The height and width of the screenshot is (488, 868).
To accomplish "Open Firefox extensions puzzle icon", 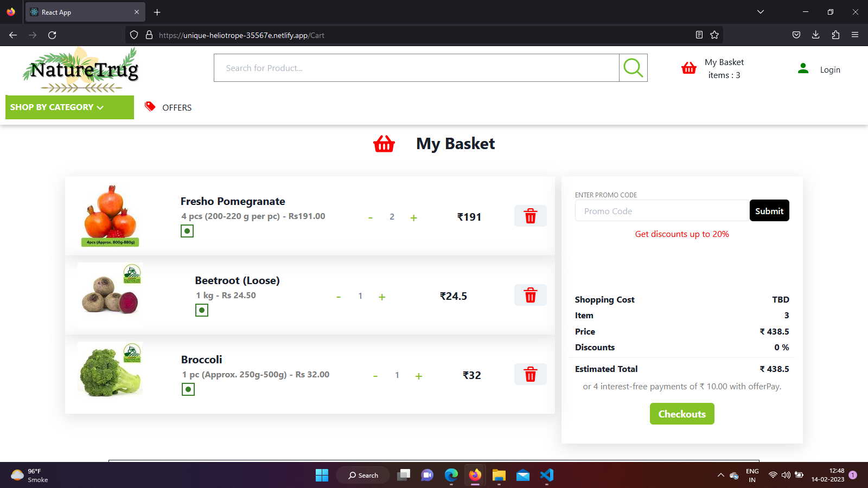I will tap(835, 35).
